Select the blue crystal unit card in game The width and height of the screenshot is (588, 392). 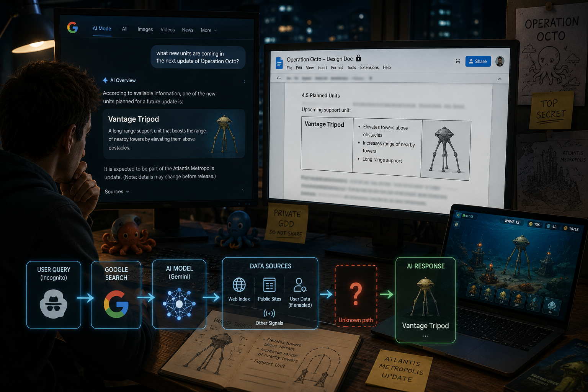click(x=552, y=306)
